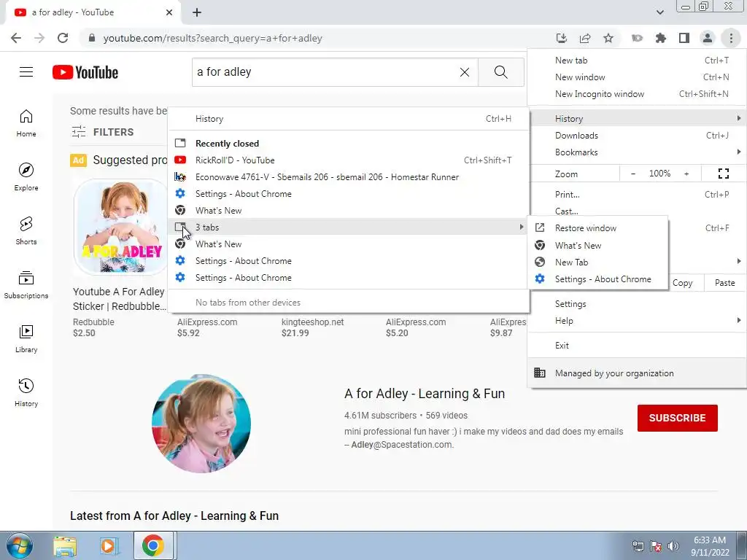Select New window from Chrome menu
Image resolution: width=747 pixels, height=560 pixels.
[636, 77]
